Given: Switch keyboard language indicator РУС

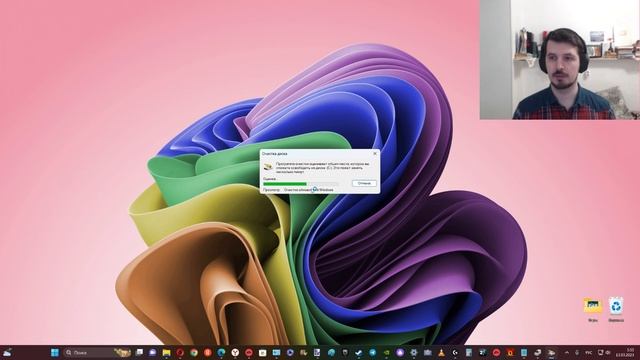Looking at the screenshot, I should tap(589, 353).
